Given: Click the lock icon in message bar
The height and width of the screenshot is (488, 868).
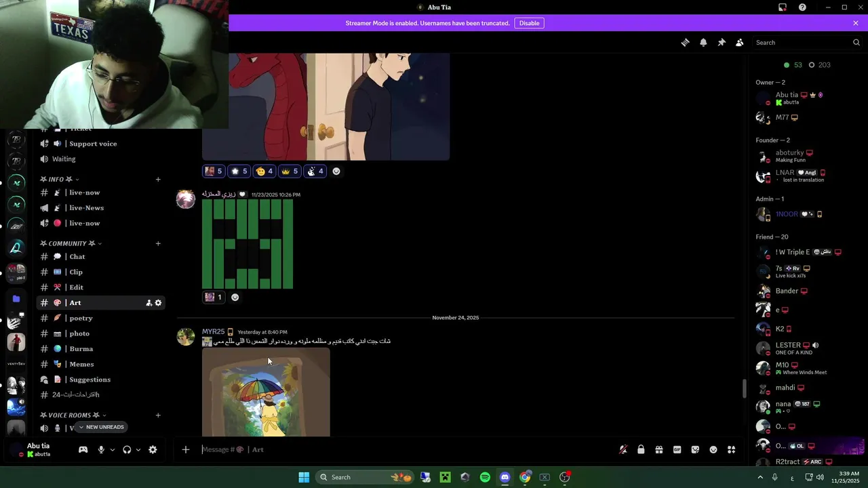Looking at the screenshot, I should tap(641, 449).
